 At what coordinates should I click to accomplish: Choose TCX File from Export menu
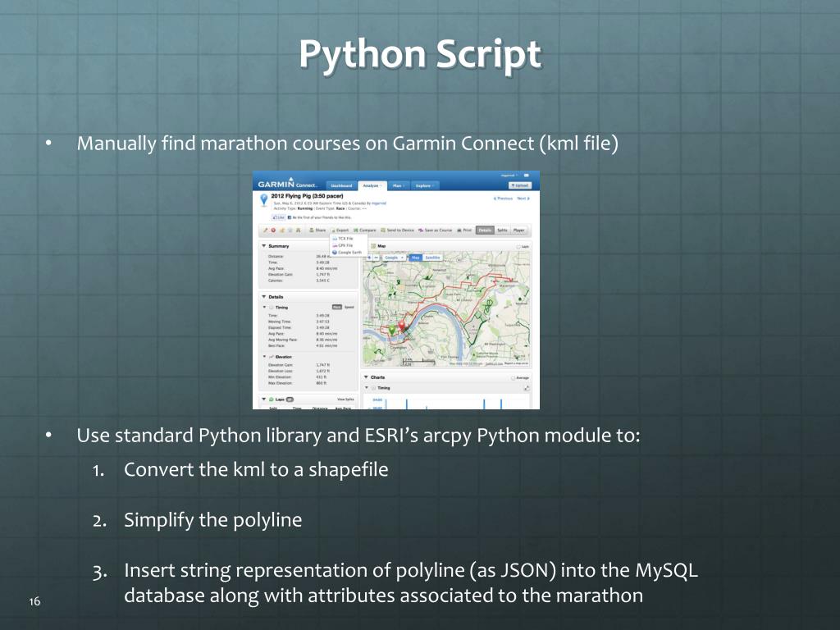click(342, 239)
